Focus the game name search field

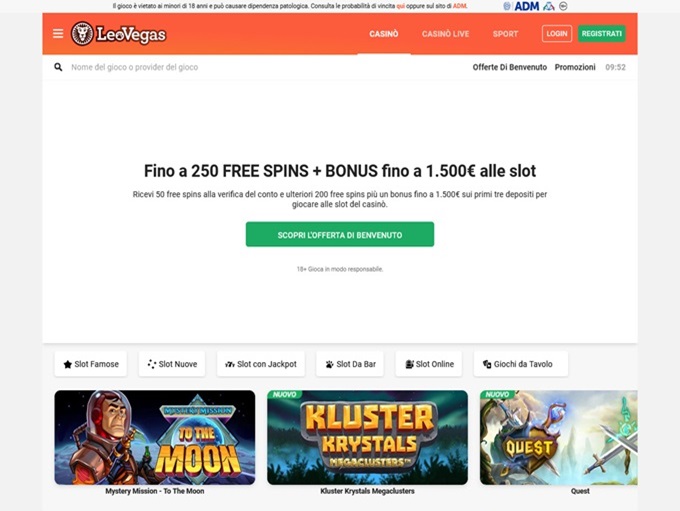pyautogui.click(x=260, y=67)
